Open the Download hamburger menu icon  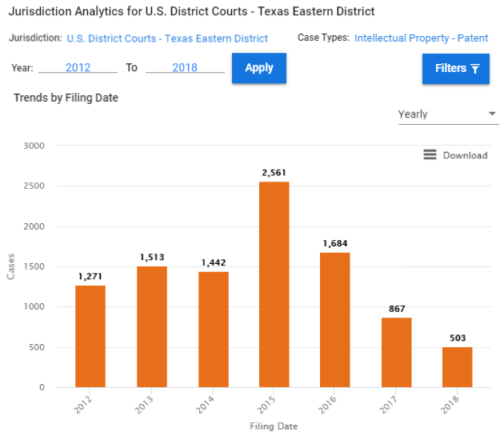pyautogui.click(x=430, y=154)
